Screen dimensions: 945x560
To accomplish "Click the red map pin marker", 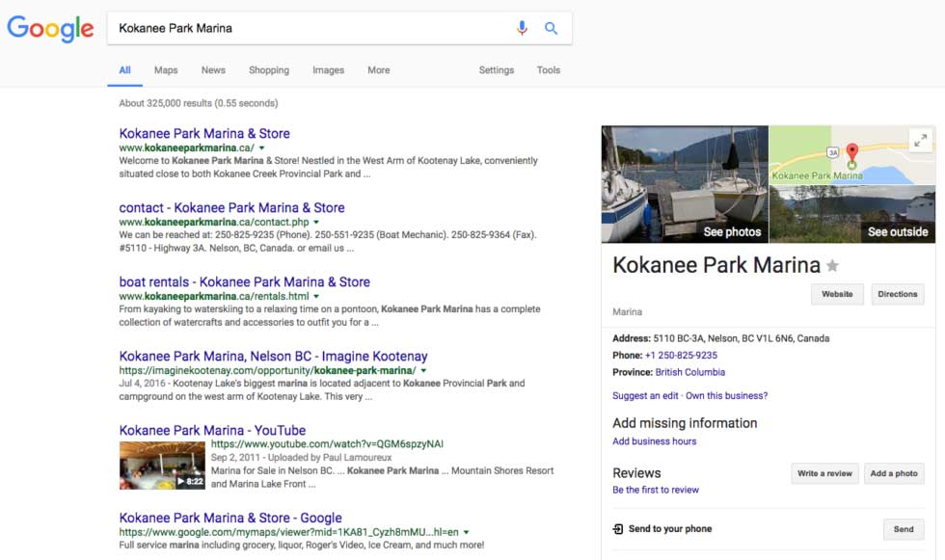I will [x=851, y=153].
